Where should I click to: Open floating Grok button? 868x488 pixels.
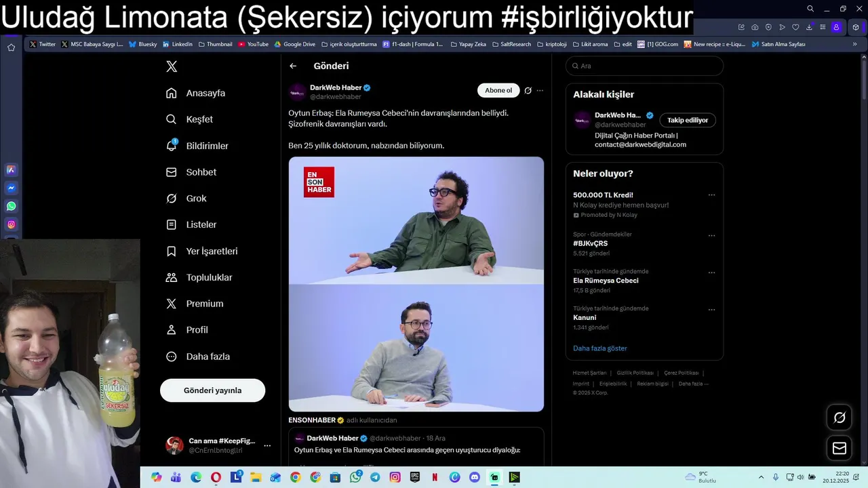pyautogui.click(x=840, y=418)
